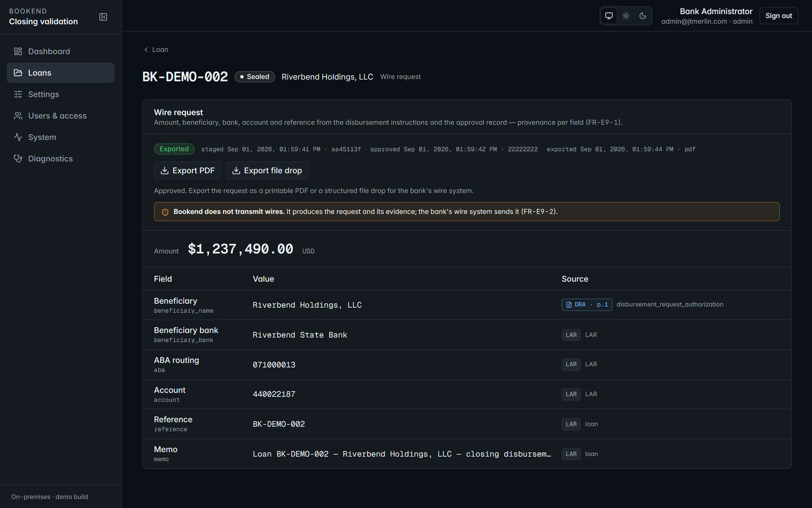Click the Loans folder icon

[18, 73]
